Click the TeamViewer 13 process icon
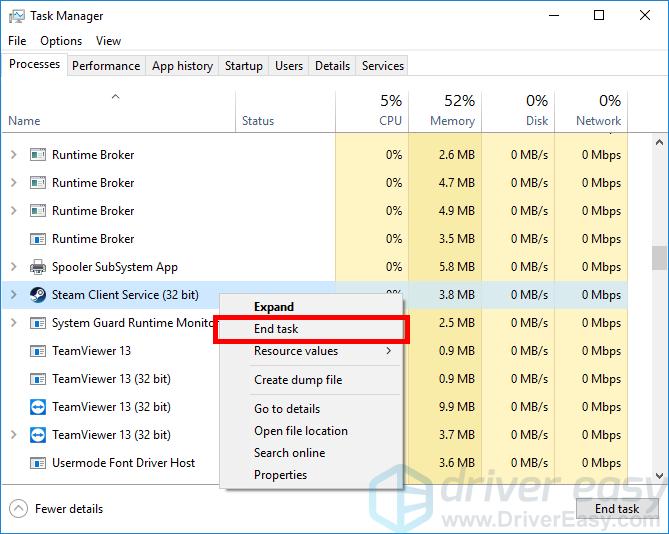Image resolution: width=669 pixels, height=534 pixels. pyautogui.click(x=38, y=351)
